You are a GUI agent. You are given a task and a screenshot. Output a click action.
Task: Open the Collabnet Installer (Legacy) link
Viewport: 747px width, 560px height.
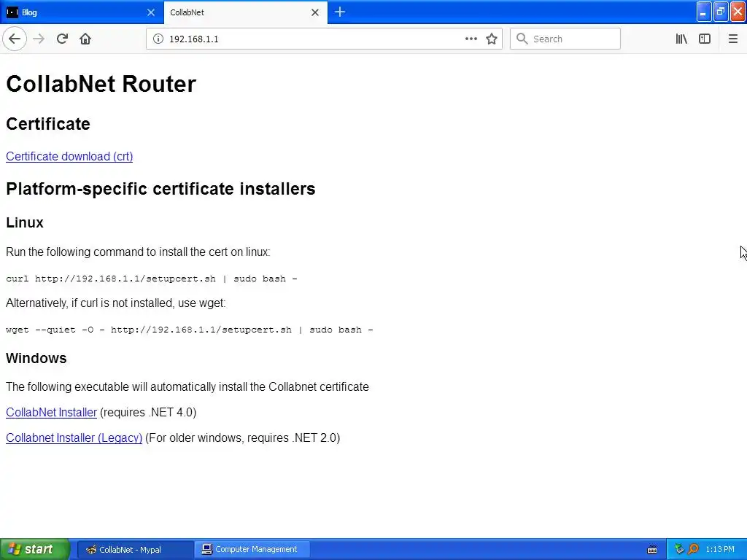click(x=74, y=437)
